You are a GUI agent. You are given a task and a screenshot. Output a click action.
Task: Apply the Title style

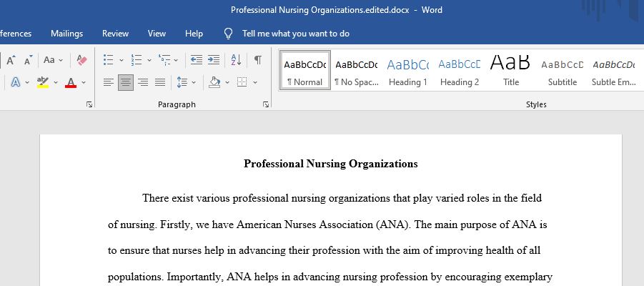510,70
